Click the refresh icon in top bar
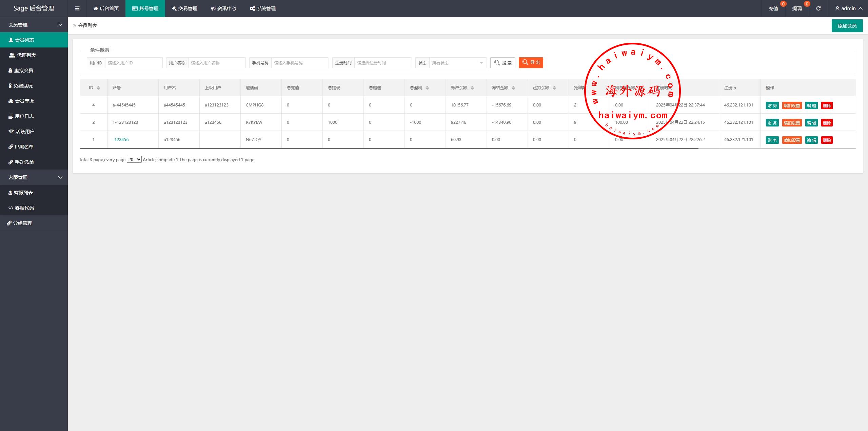The width and height of the screenshot is (868, 431). (x=818, y=8)
